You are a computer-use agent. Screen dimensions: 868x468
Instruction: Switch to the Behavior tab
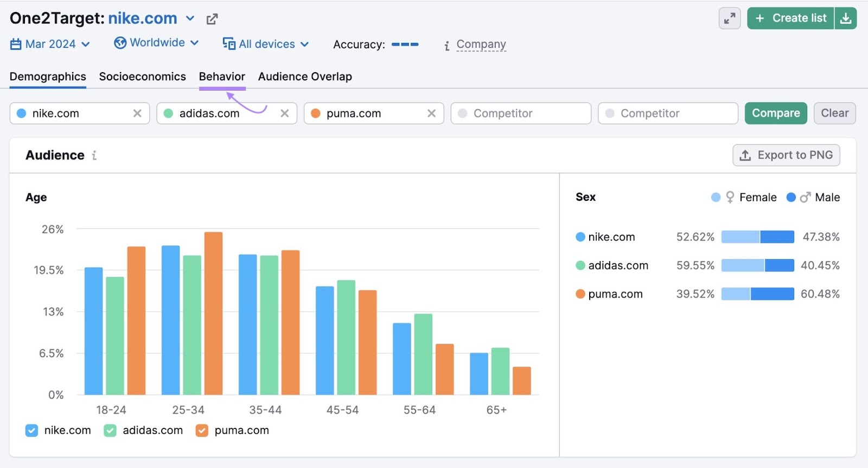[222, 77]
